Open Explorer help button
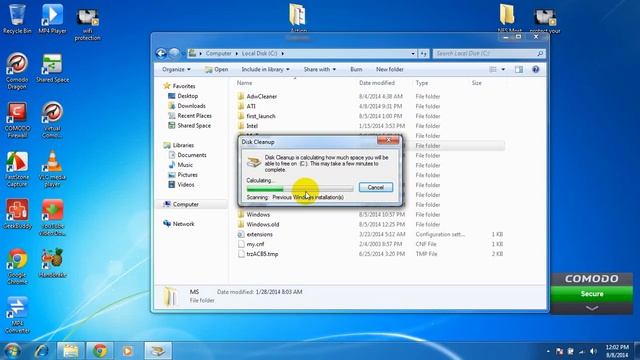 pos(536,69)
